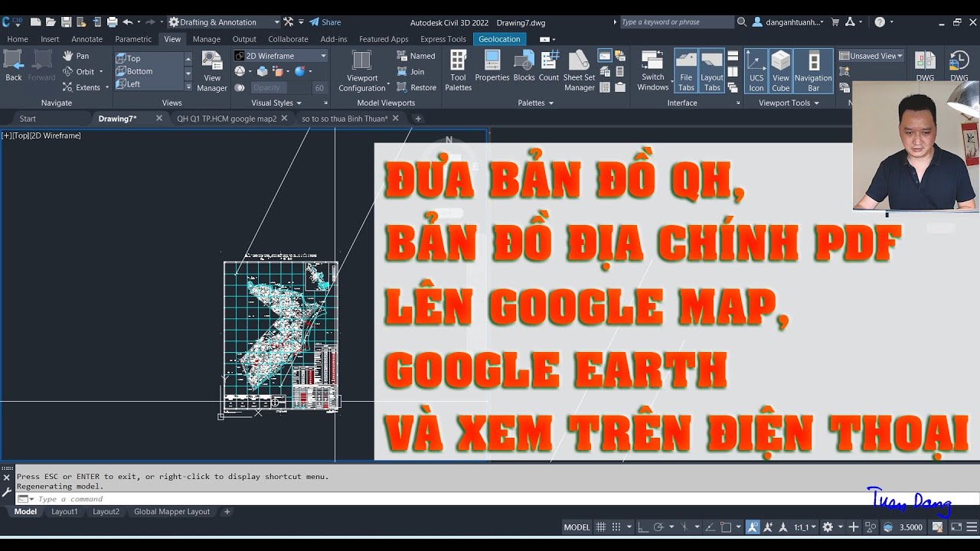
Task: Expand the Palettes panel
Action: [x=536, y=103]
